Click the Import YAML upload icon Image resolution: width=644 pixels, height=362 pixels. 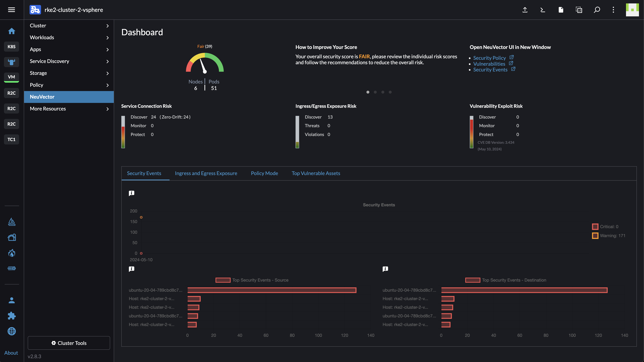tap(525, 10)
